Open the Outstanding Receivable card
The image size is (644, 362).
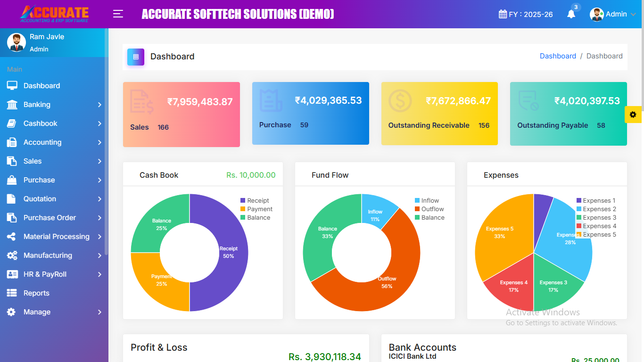439,114
